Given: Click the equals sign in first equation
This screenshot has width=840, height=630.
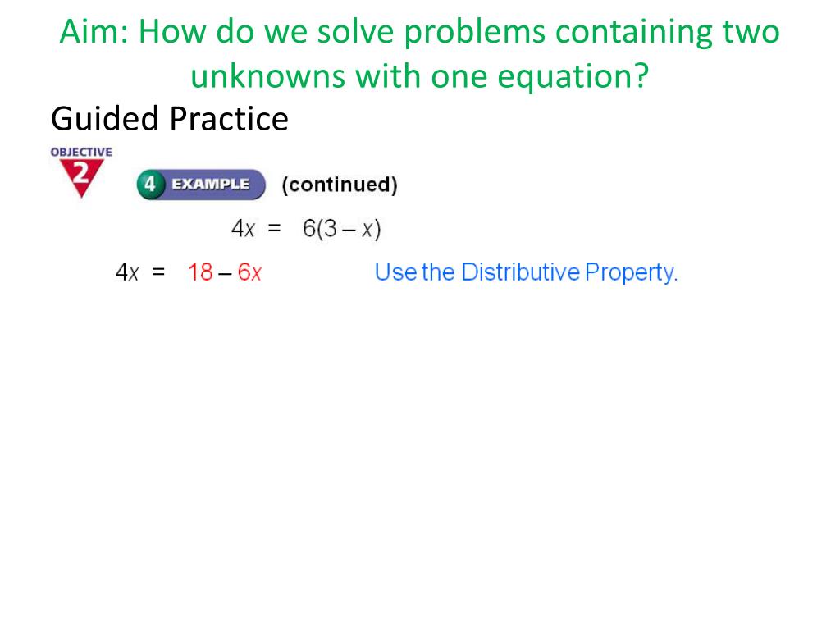Looking at the screenshot, I should pos(274,228).
